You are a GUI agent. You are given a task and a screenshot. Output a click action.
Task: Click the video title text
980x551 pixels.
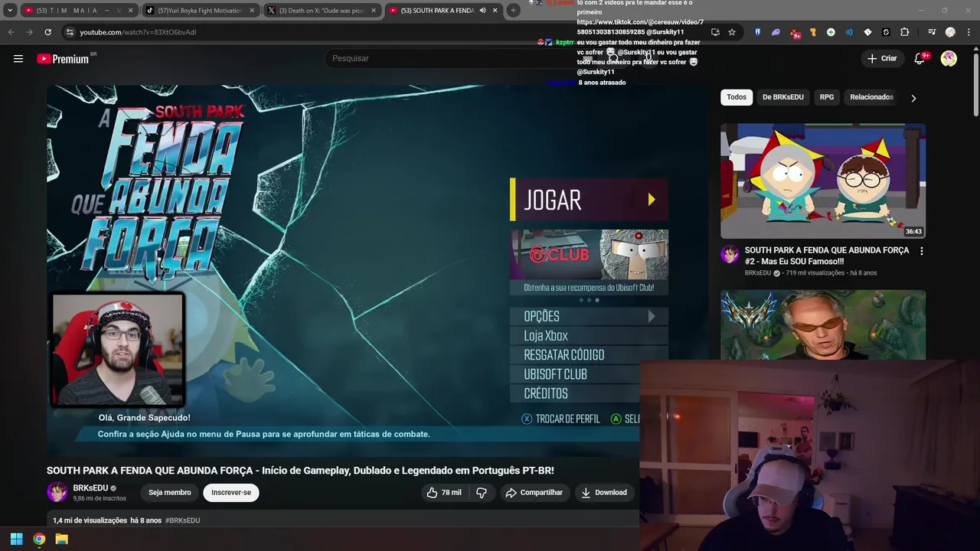tap(300, 471)
